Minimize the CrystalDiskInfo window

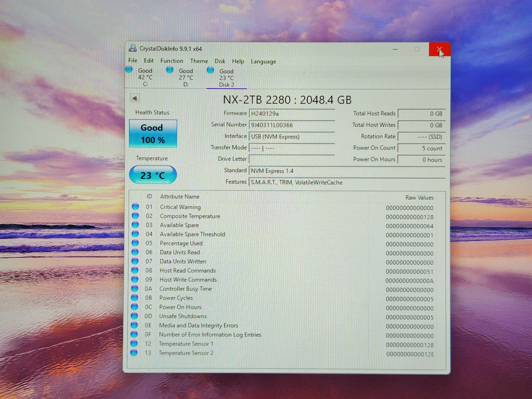(x=395, y=49)
